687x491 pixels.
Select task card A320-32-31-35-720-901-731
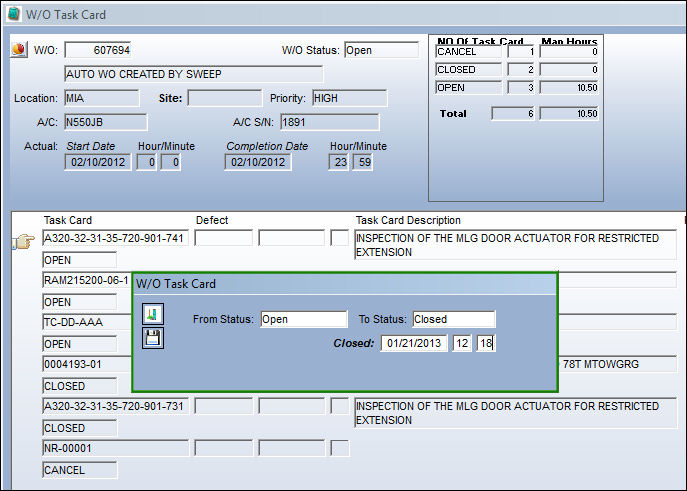click(116, 406)
